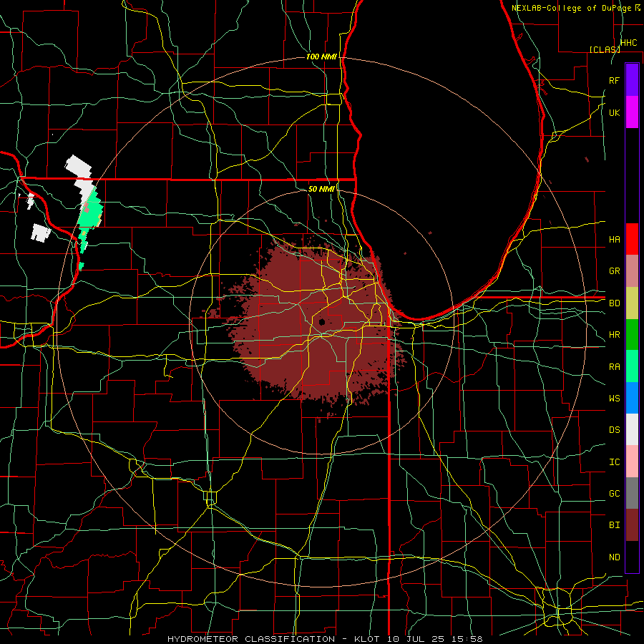Click the light pink IC legend swatch
Image resolution: width=644 pixels, height=644 pixels.
[632, 462]
